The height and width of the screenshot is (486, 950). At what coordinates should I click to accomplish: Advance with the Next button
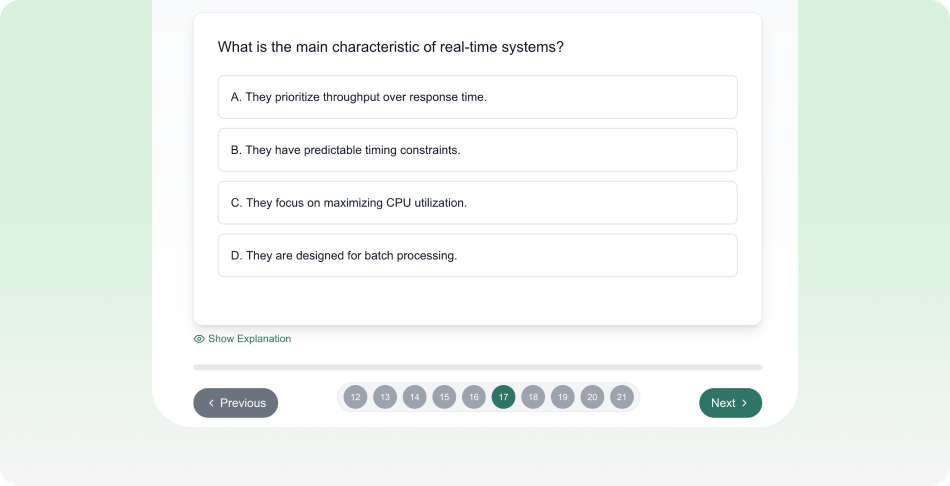(x=730, y=403)
